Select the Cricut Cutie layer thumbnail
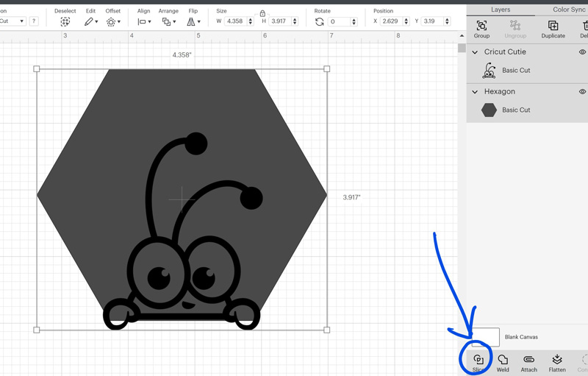This screenshot has width=588, height=376. [x=489, y=71]
